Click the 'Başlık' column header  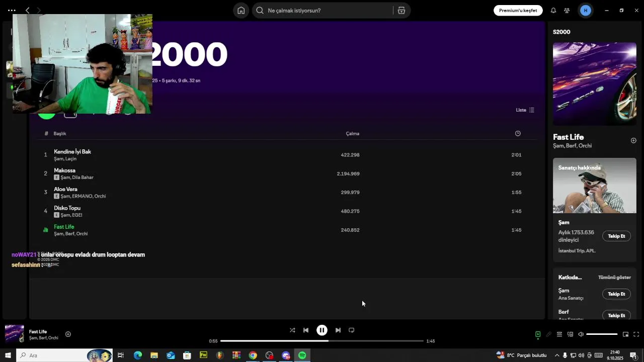[60, 133]
